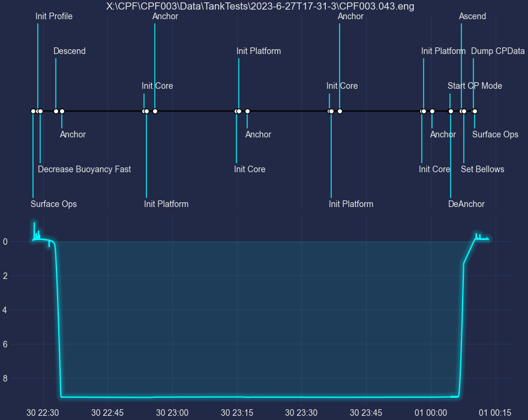Click depth axis tick value 8
Screen dimensions: 528x420
pos(5,378)
